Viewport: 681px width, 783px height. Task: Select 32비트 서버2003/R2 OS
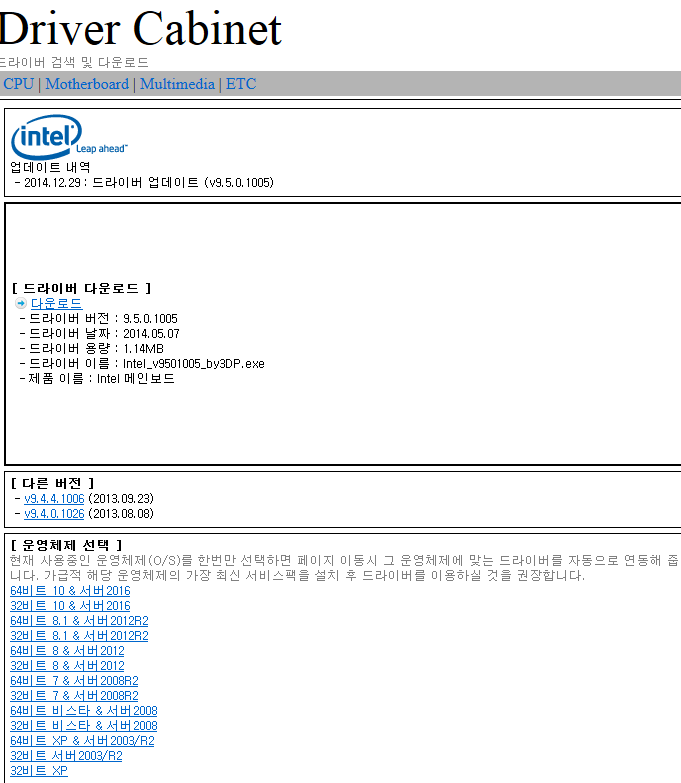[x=66, y=756]
